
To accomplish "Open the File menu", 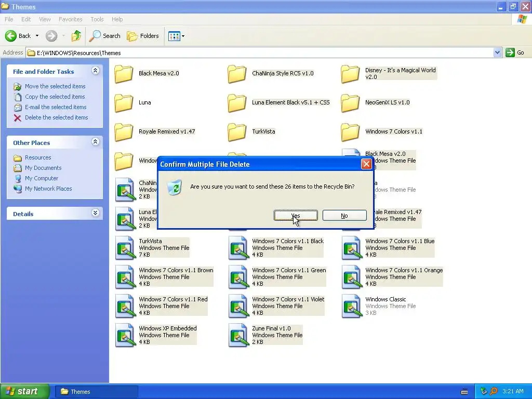I will (x=9, y=19).
